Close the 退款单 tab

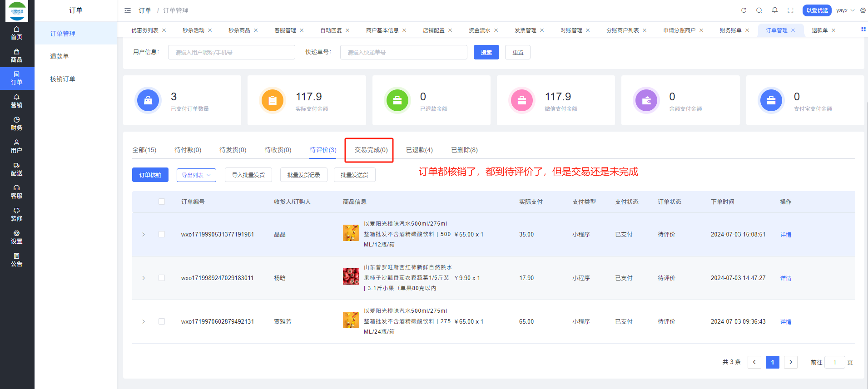(x=833, y=30)
